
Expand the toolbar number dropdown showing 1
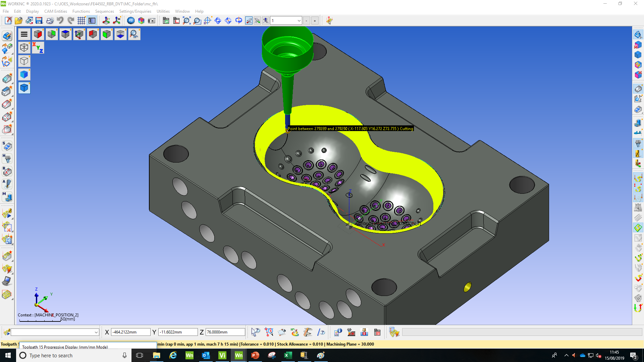pyautogui.click(x=299, y=21)
